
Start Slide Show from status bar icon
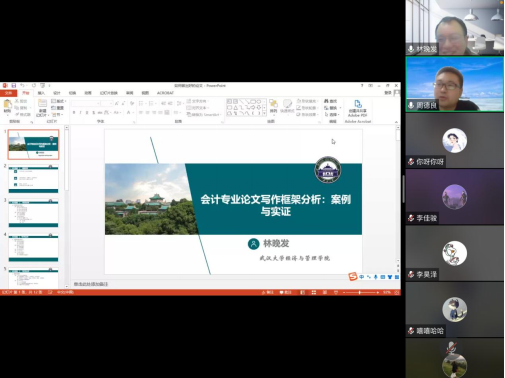pyautogui.click(x=336, y=292)
